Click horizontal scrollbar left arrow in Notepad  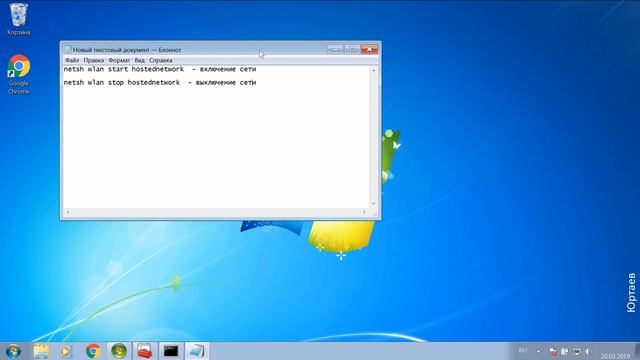(x=68, y=212)
